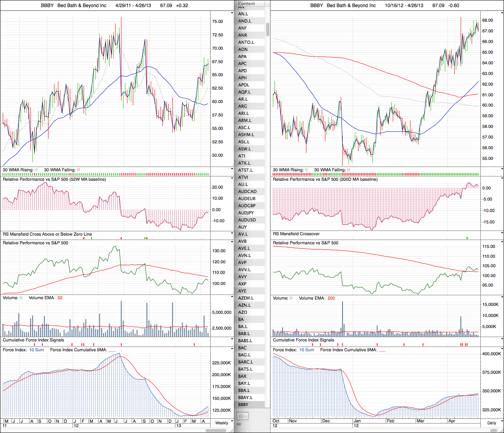Expand daily Cumulative Force Index Signals menu arrow
This screenshot has height=433, width=504.
click(502, 340)
